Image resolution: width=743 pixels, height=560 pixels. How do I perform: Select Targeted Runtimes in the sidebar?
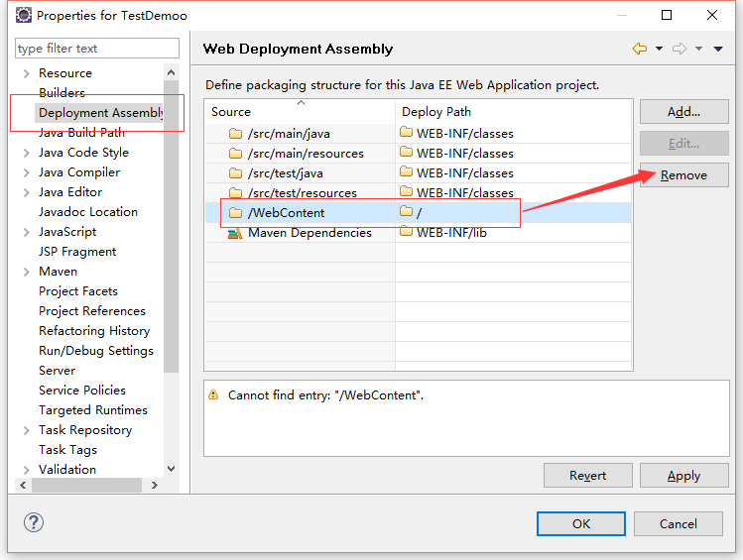tap(93, 410)
